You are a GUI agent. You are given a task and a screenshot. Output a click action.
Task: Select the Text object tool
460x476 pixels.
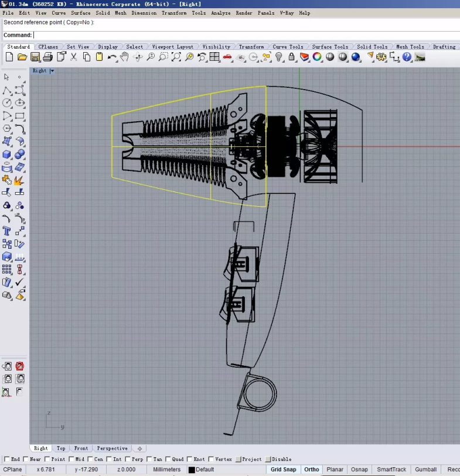tap(6, 231)
